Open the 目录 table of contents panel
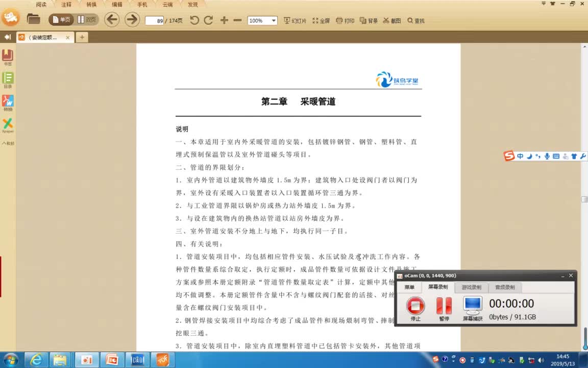Viewport: 588px width, 368px height. [x=8, y=80]
